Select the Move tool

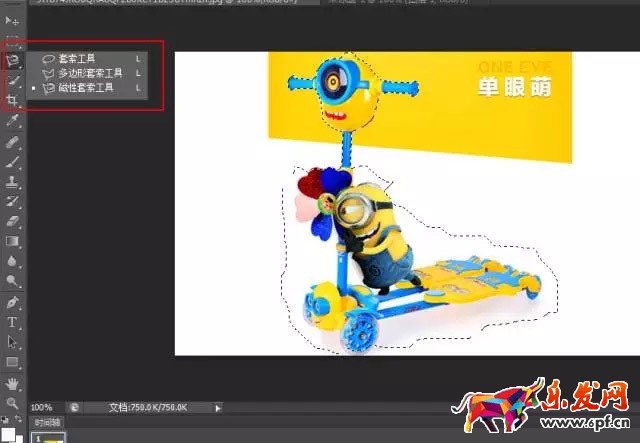tap(13, 21)
